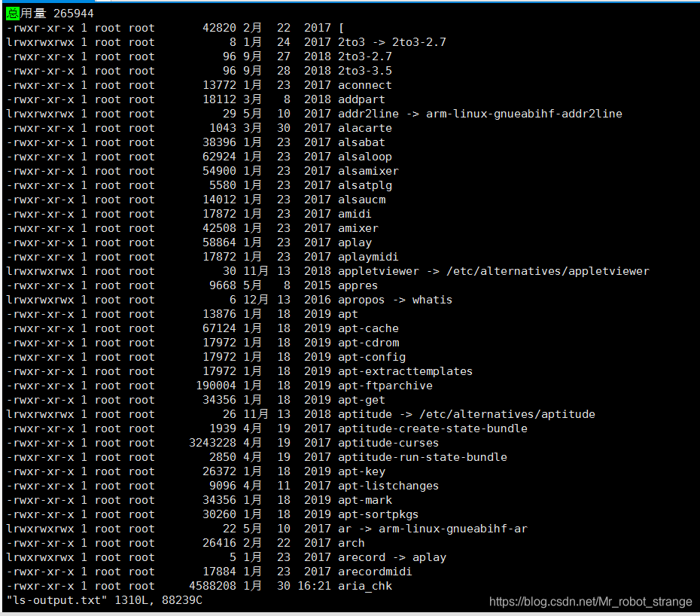The height and width of the screenshot is (616, 700).
Task: Select the apt-config filename
Action: tap(371, 357)
